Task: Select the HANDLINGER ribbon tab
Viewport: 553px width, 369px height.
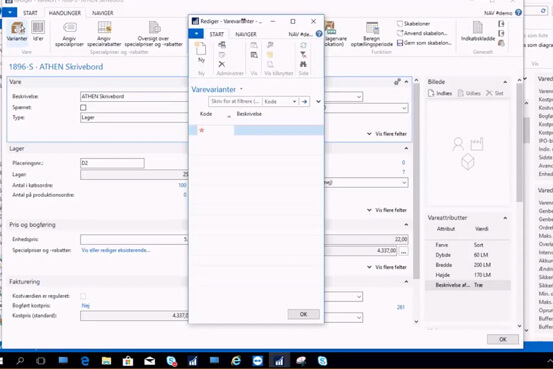Action: coord(65,13)
